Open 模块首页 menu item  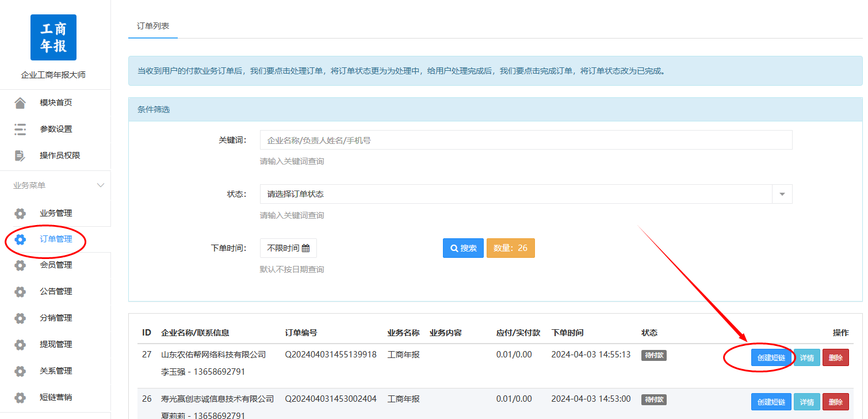(x=55, y=103)
